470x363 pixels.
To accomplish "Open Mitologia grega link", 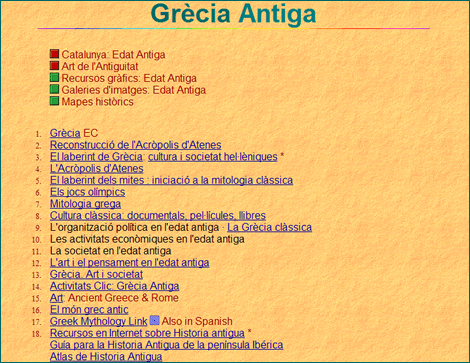I will click(x=85, y=204).
